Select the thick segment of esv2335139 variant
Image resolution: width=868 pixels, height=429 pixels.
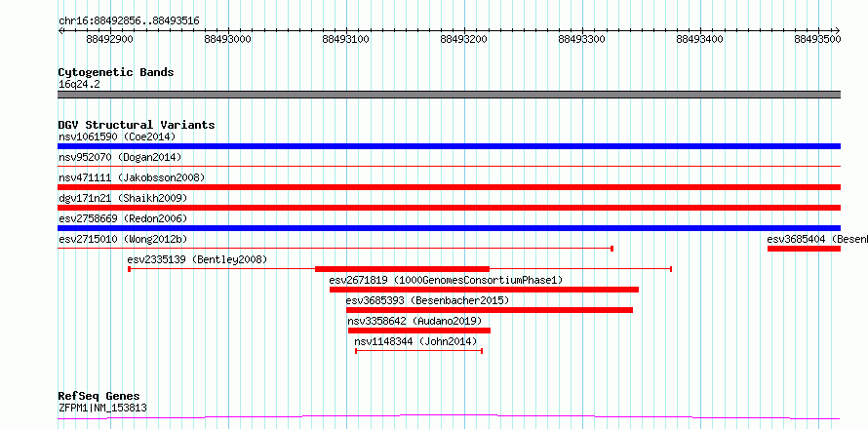pos(403,269)
